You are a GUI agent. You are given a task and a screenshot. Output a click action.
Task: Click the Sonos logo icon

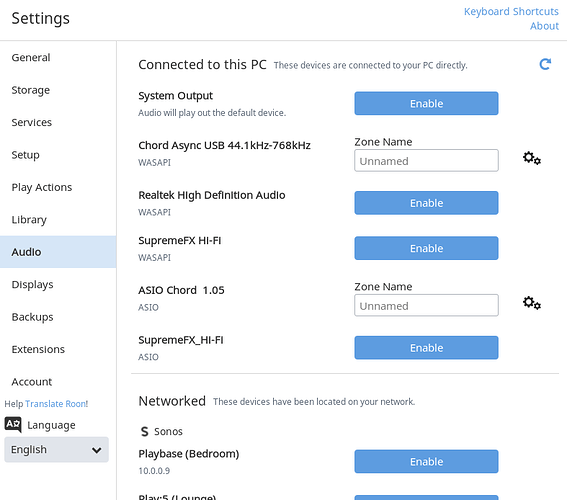coord(145,431)
